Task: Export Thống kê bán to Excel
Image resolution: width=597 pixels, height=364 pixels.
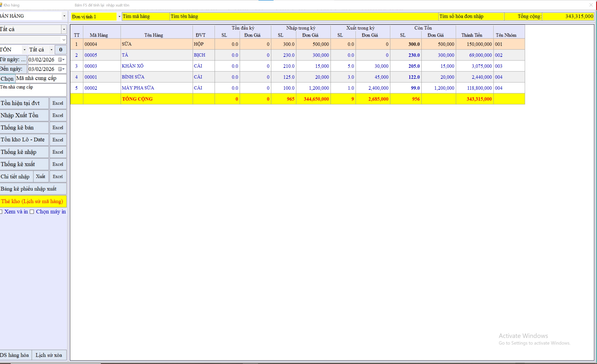Action: pyautogui.click(x=58, y=128)
